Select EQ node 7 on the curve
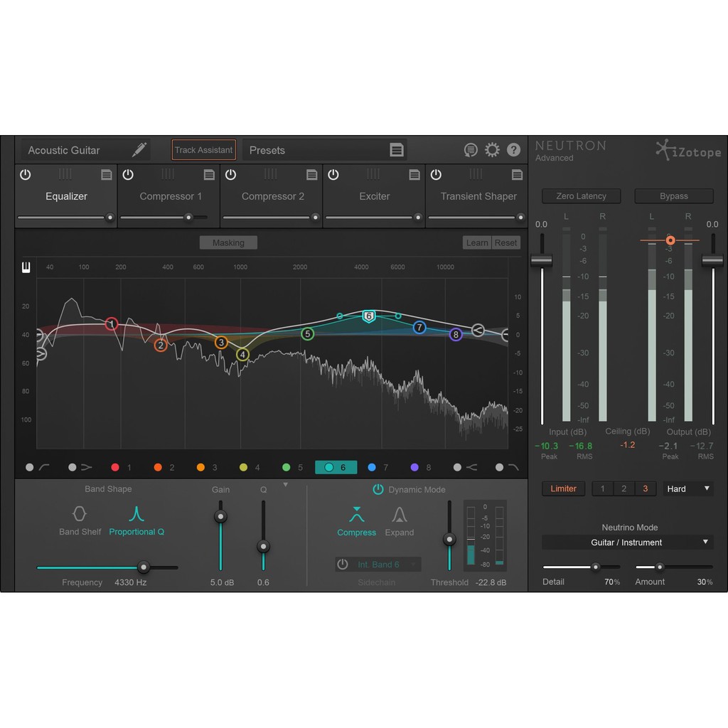728x728 pixels. [x=419, y=327]
